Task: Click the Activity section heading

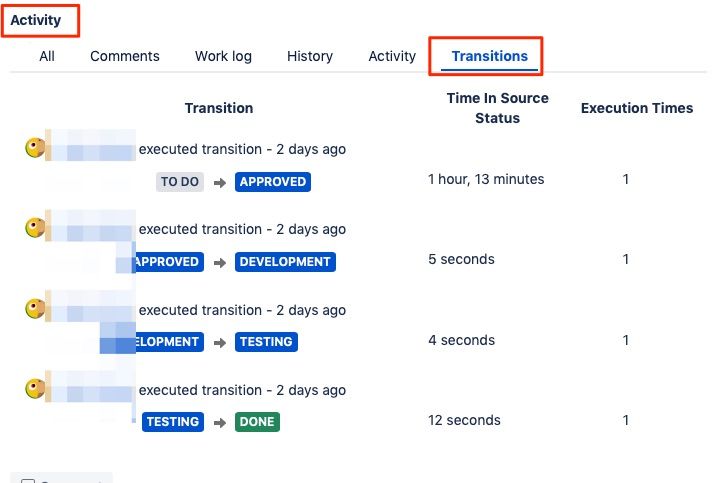Action: (x=36, y=20)
